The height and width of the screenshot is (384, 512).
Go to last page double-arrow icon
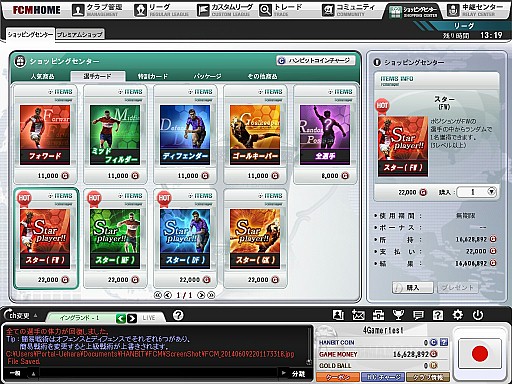(x=211, y=295)
